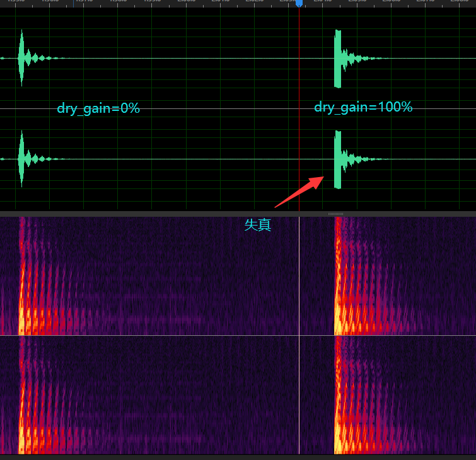Click the dotted grip between waveform and spectrogram
Image resolution: width=476 pixels, height=460 pixels.
point(335,214)
